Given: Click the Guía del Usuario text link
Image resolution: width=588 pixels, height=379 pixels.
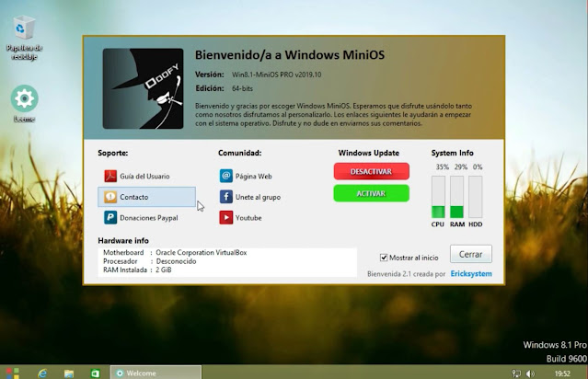Looking at the screenshot, I should pos(144,177).
